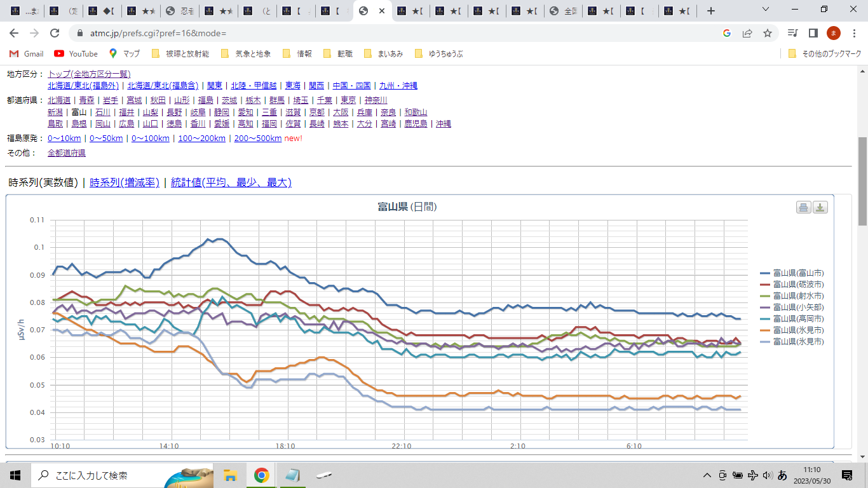The image size is (868, 488).
Task: Open the 被曝と放射能 bookmark folder
Action: (x=180, y=54)
